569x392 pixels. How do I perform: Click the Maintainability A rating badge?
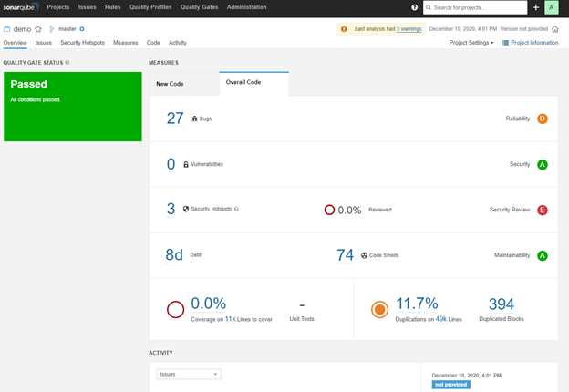click(543, 255)
